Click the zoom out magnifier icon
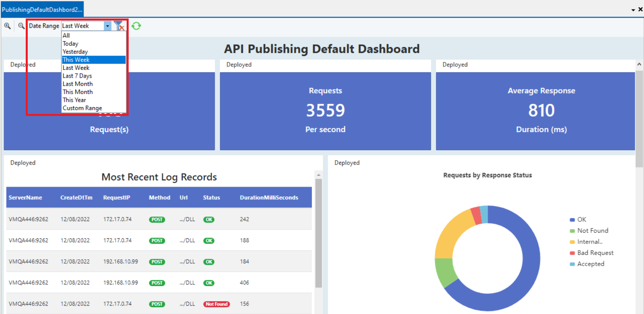644x314 pixels. [21, 26]
